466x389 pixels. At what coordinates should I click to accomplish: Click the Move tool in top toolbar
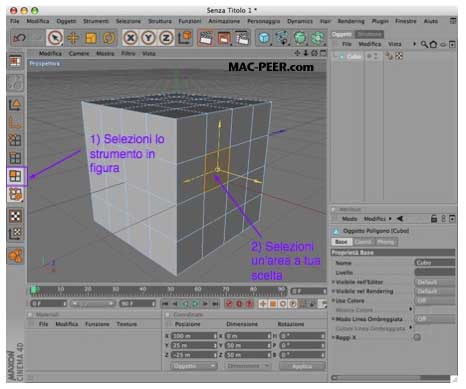click(73, 38)
